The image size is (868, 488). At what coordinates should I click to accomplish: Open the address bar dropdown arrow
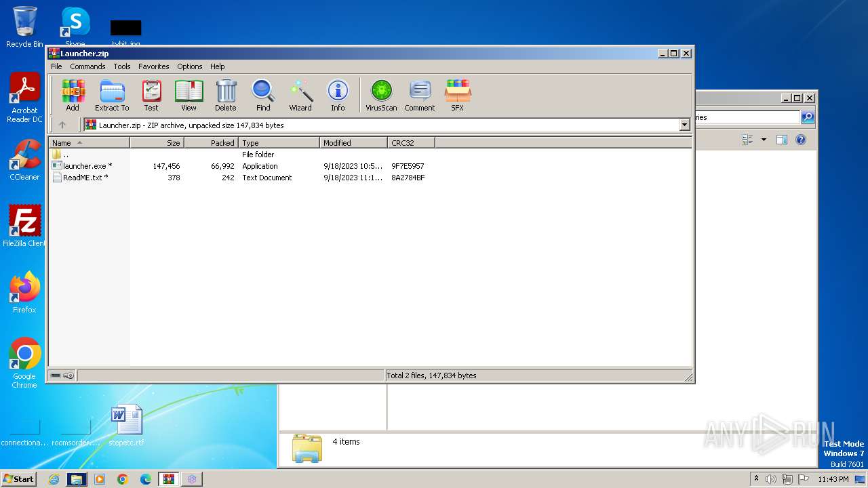[684, 125]
